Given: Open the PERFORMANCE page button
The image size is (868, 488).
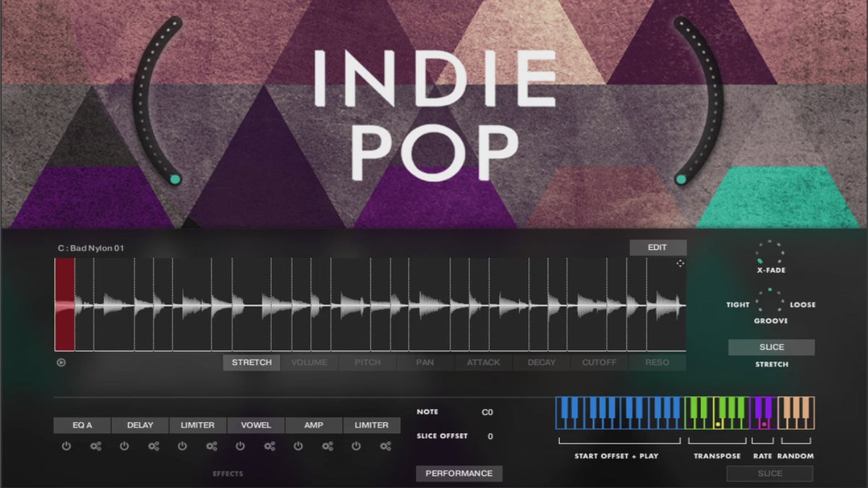Looking at the screenshot, I should point(459,474).
